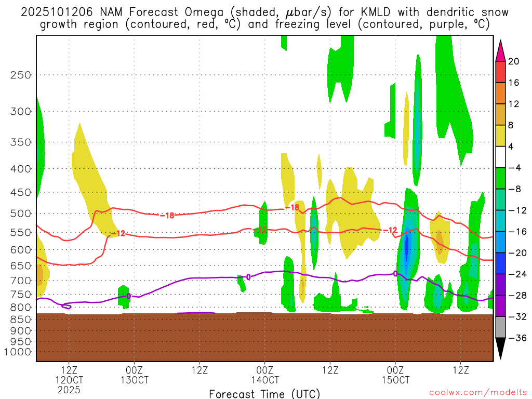The height and width of the screenshot is (399, 532).
Task: Click the 400 pressure axis label
Action: [x=21, y=169]
